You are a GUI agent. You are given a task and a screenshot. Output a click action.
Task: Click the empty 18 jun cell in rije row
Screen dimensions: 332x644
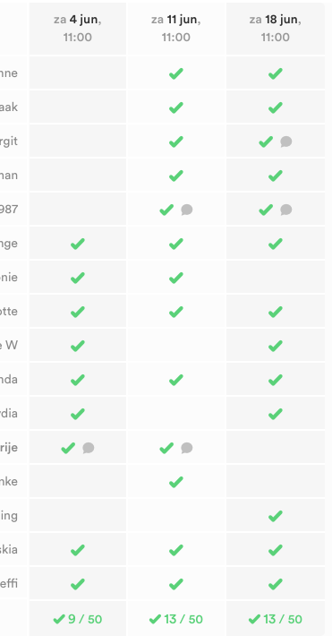276,448
